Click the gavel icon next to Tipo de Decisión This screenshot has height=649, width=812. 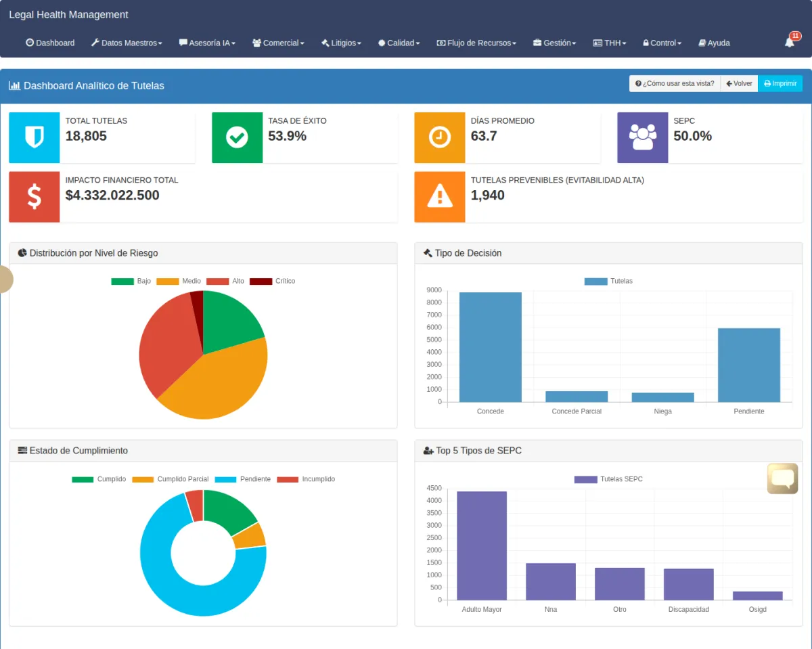[x=428, y=252]
